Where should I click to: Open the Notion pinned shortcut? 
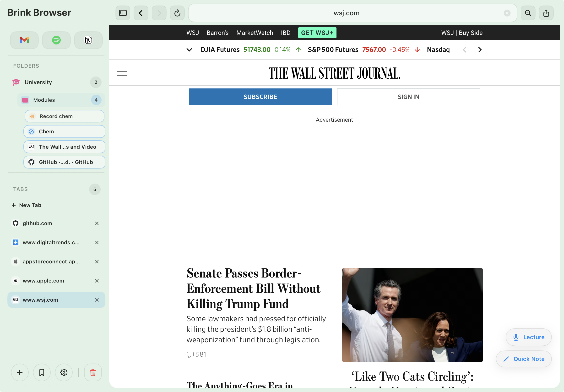click(88, 40)
